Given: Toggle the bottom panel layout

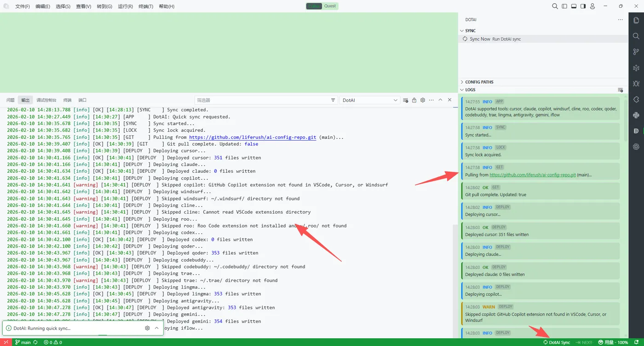Looking at the screenshot, I should pos(574,6).
